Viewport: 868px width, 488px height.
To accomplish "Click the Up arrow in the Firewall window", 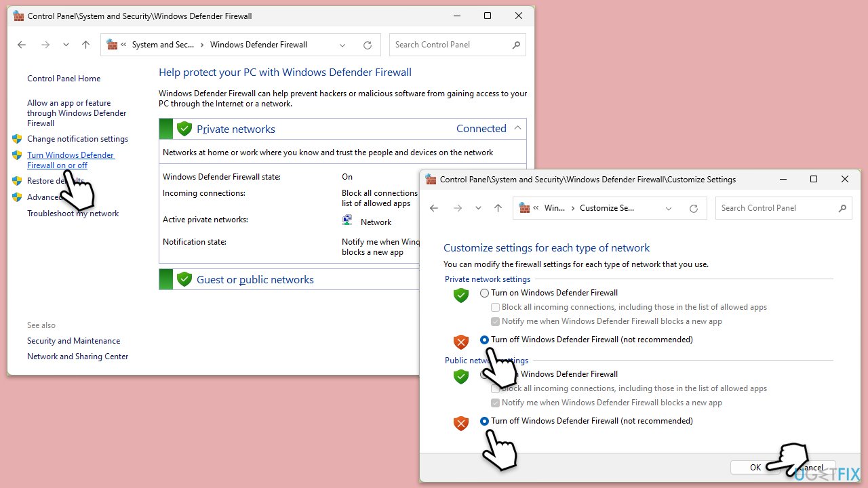I will coord(85,45).
